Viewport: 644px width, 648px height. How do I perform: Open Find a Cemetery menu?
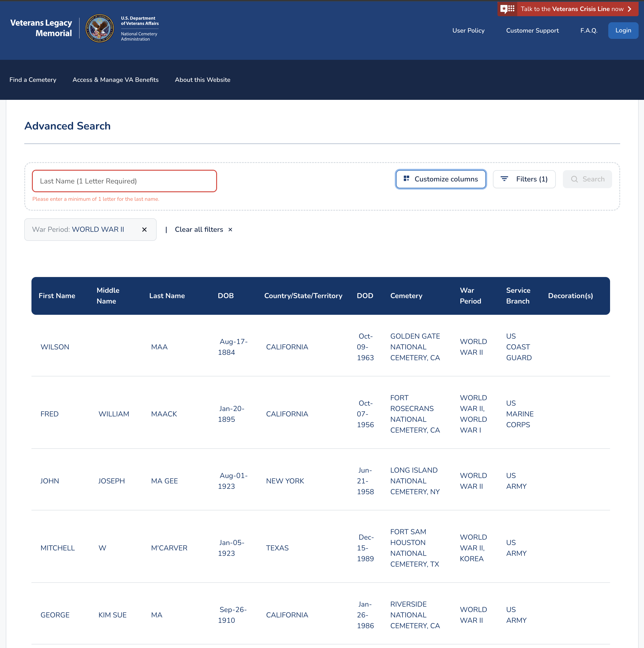click(x=33, y=80)
